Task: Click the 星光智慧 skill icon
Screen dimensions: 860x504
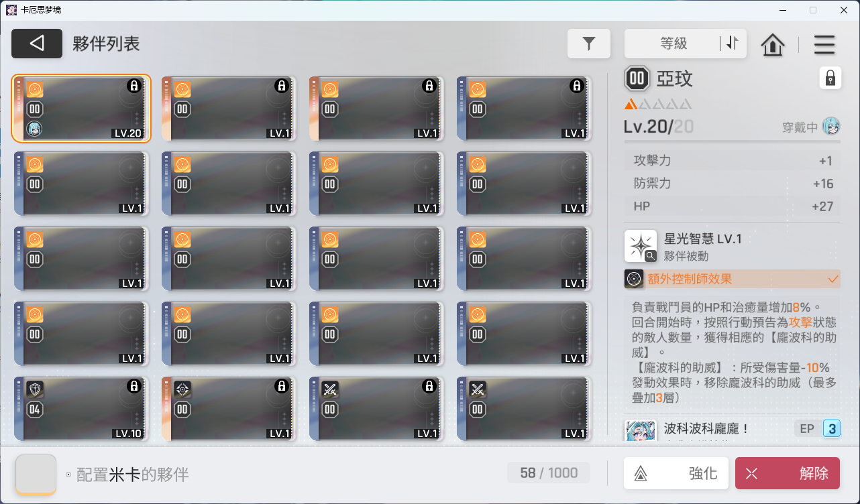Action: click(640, 246)
